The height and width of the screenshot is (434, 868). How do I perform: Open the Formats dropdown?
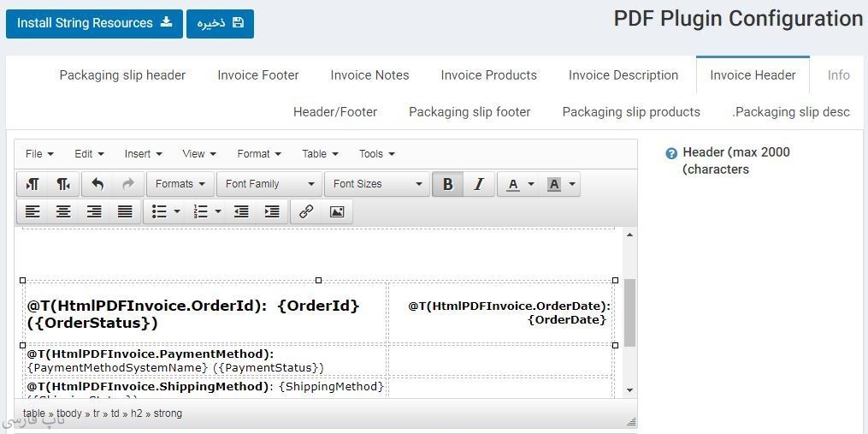pos(180,184)
